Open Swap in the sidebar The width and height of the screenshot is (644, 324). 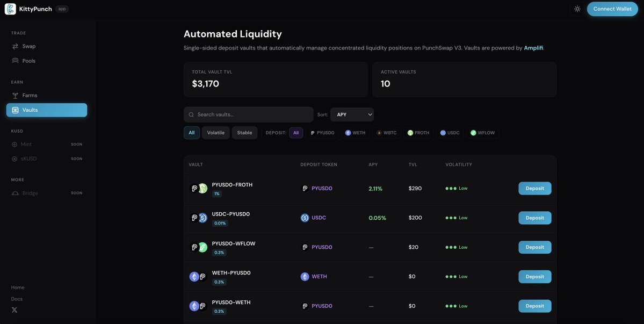click(46, 46)
